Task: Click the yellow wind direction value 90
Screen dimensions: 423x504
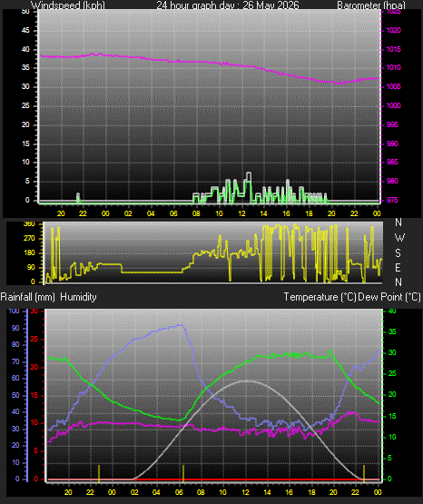Action: pyautogui.click(x=31, y=267)
